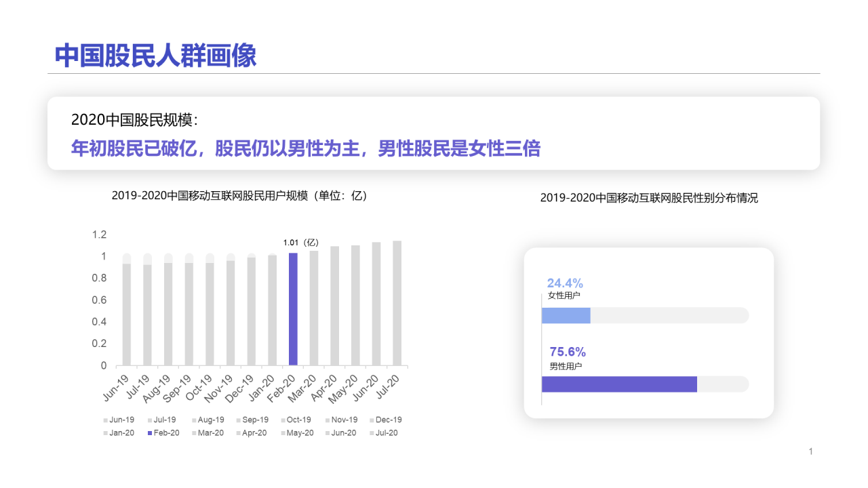Select the 75.6% percentage label
The height and width of the screenshot is (488, 868).
coord(568,352)
